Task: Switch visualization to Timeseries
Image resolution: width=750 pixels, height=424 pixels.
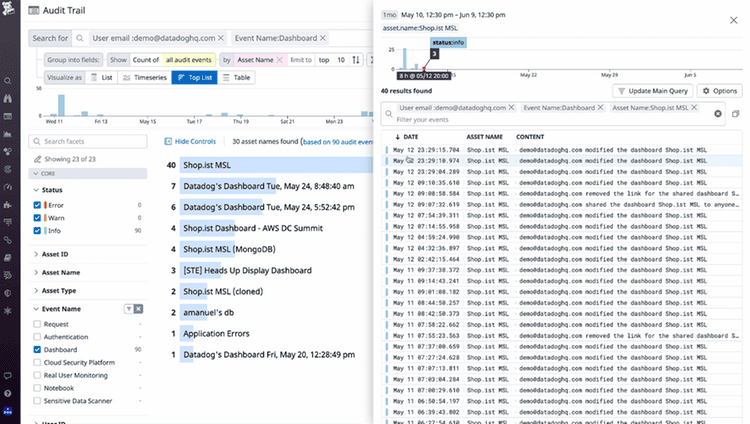Action: point(144,78)
